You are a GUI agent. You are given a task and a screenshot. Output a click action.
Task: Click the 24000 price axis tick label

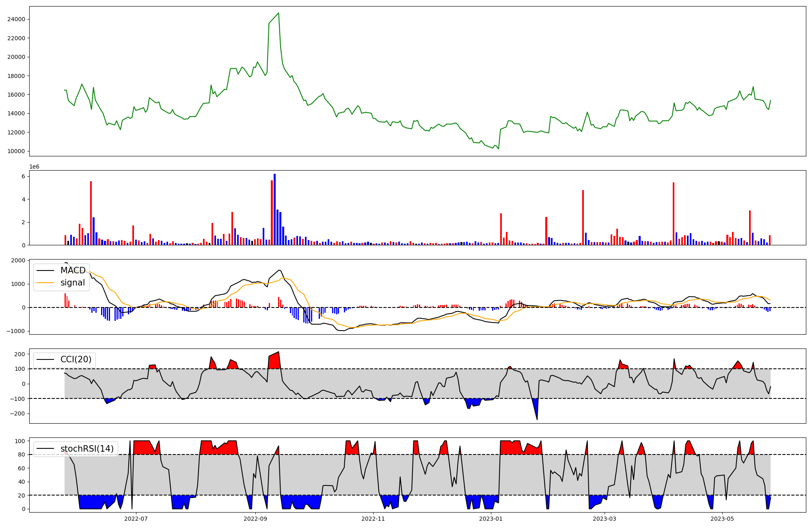pyautogui.click(x=16, y=19)
